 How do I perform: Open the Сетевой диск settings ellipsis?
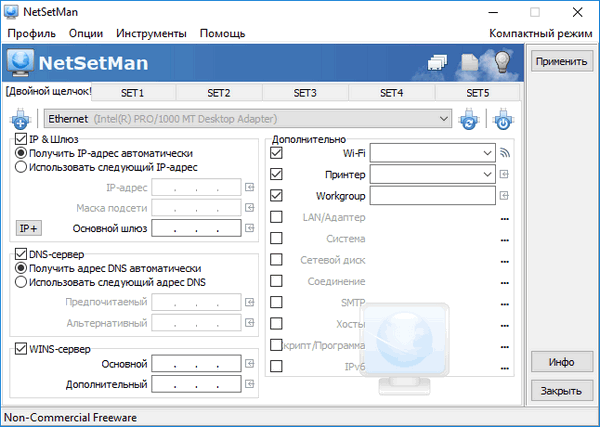[x=505, y=262]
